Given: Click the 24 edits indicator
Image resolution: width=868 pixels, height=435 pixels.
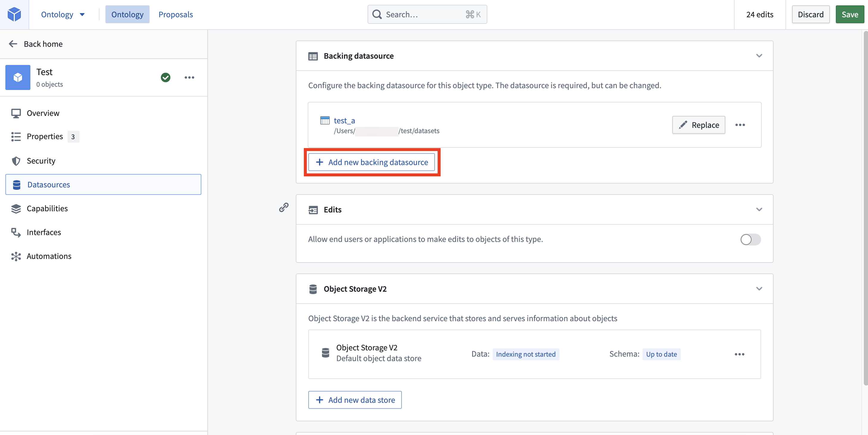Looking at the screenshot, I should point(760,15).
